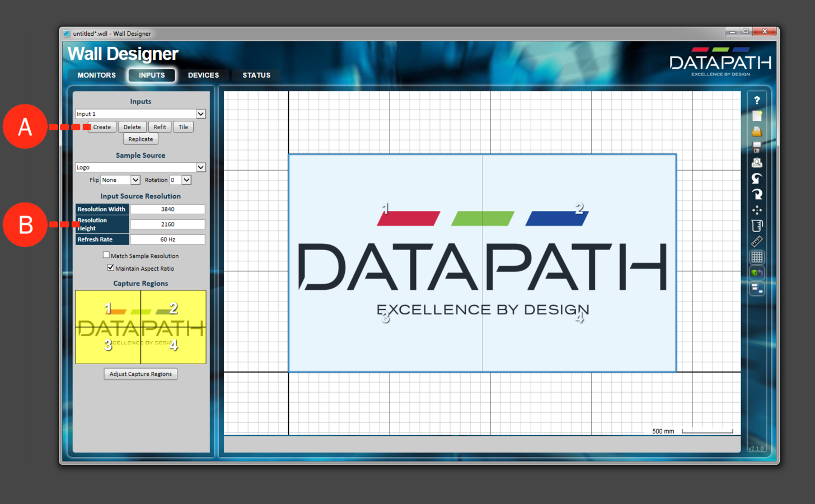Click the open file folder icon
815x504 pixels.
[757, 131]
